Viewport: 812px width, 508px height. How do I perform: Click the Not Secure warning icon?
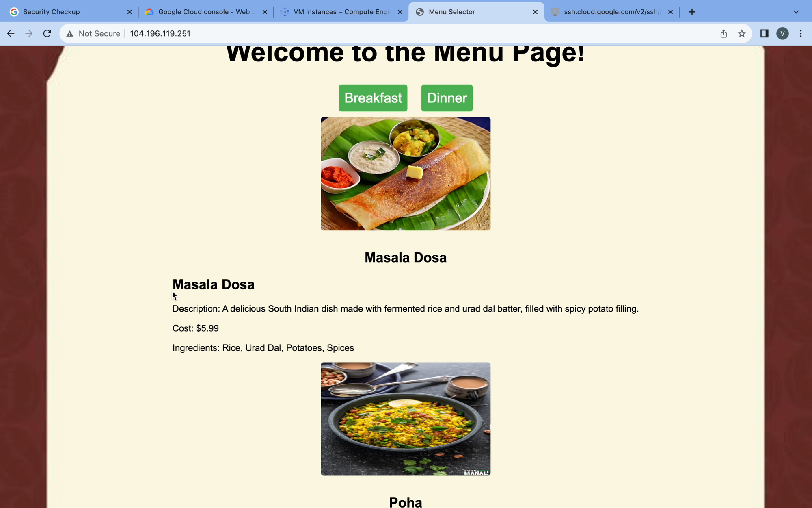tap(69, 33)
